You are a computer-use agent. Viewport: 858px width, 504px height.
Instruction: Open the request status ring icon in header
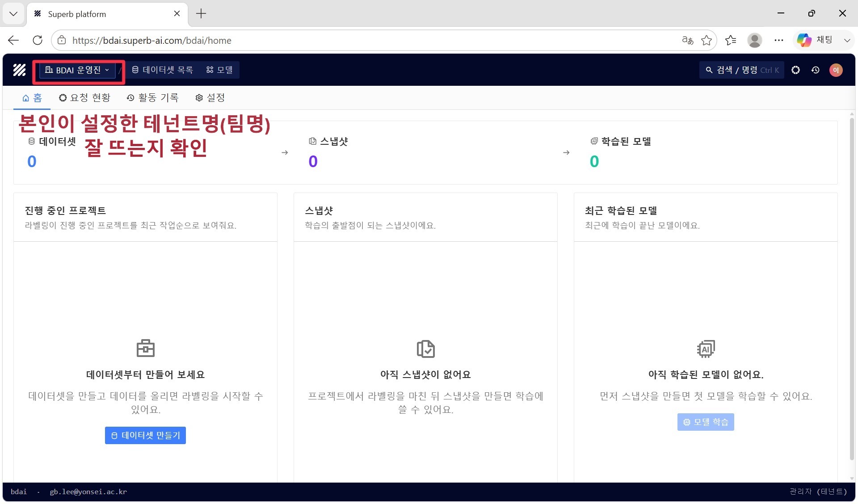(795, 70)
